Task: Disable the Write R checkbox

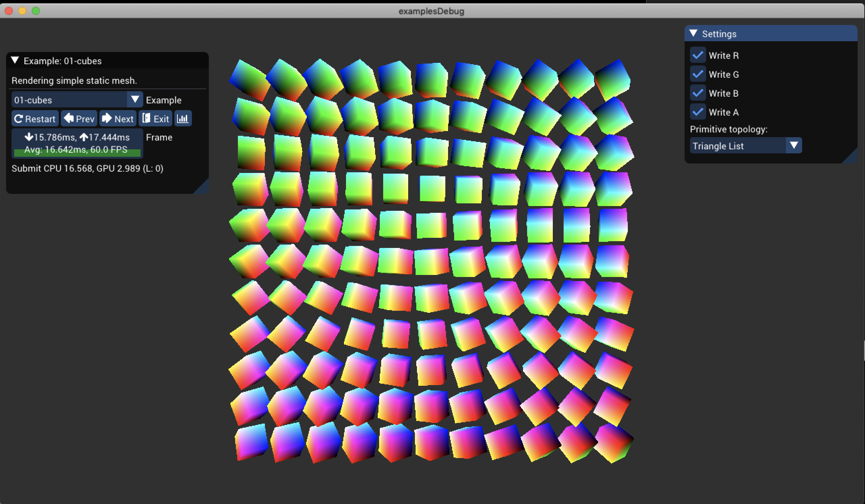Action: (x=698, y=55)
